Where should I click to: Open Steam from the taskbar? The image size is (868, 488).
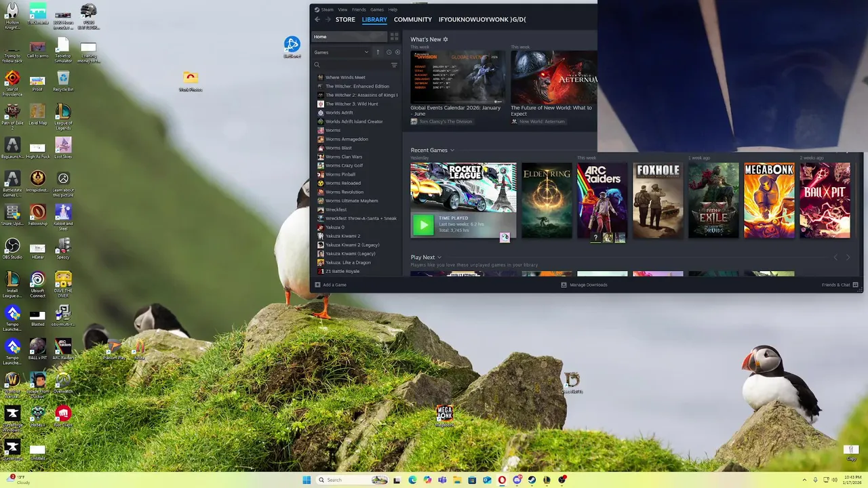coord(532,480)
